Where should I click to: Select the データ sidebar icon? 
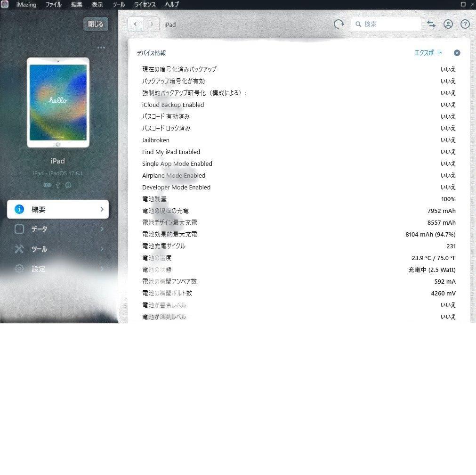coord(19,229)
